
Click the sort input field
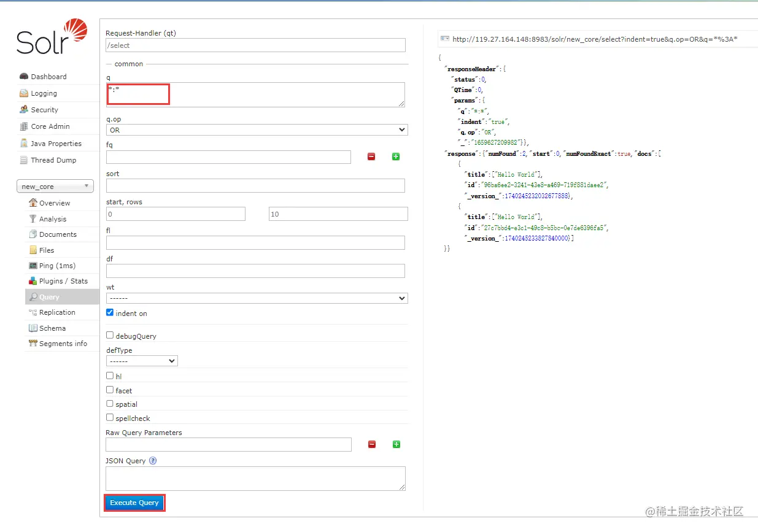(255, 185)
